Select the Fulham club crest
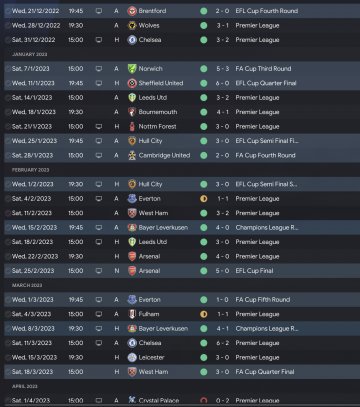Viewport: 360px width, 407px height. click(x=132, y=314)
